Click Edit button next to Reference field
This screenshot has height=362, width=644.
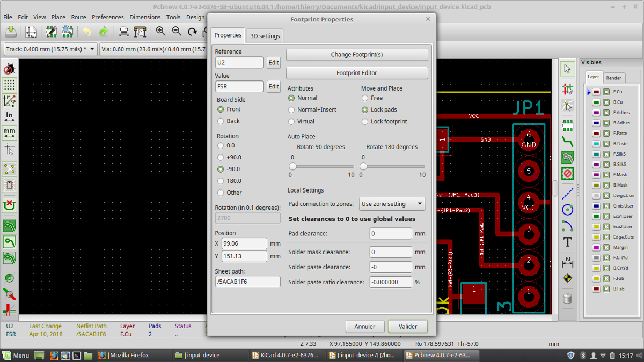click(274, 62)
